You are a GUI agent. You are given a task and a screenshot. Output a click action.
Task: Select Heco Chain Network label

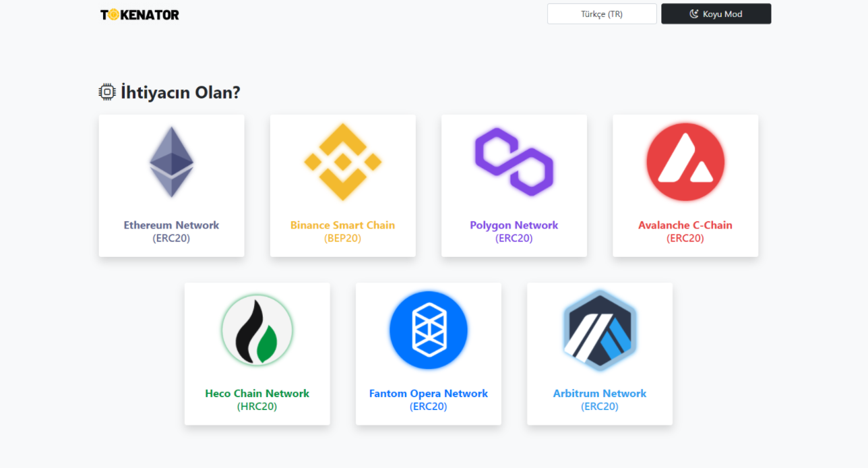tap(257, 394)
